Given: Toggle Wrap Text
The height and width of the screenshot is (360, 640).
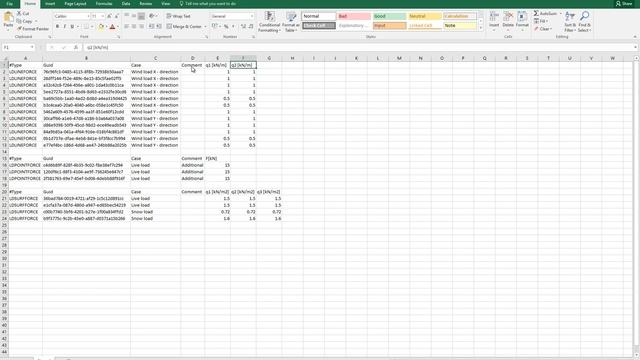Looking at the screenshot, I should 178,16.
